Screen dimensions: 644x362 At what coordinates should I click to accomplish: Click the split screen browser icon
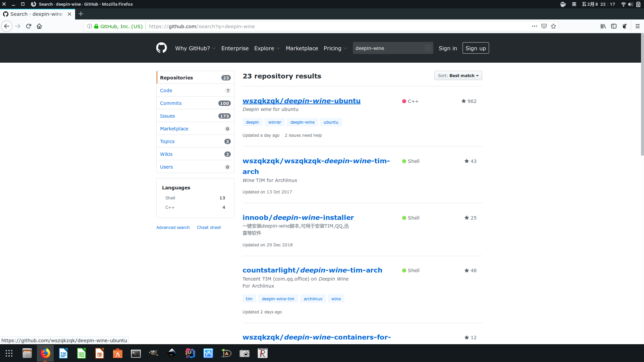(614, 26)
